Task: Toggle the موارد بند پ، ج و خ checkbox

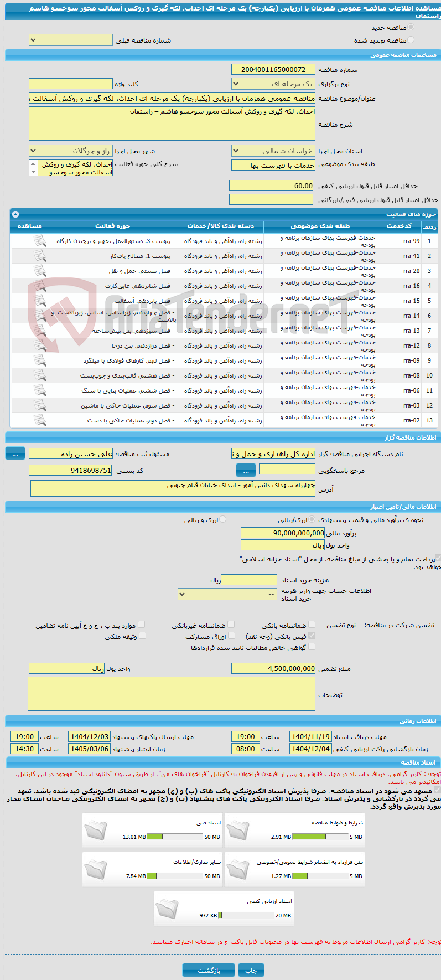Action: (142, 625)
